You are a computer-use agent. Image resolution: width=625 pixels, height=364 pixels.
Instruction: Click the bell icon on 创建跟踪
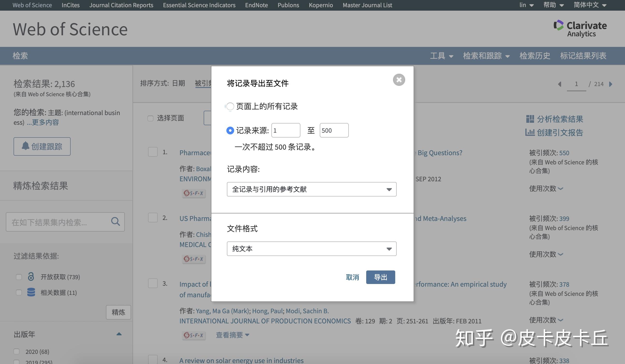coord(26,146)
